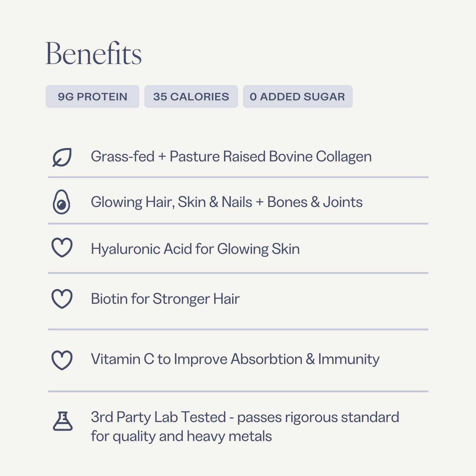Tap the heart icon next to Vitamin C

click(x=62, y=360)
